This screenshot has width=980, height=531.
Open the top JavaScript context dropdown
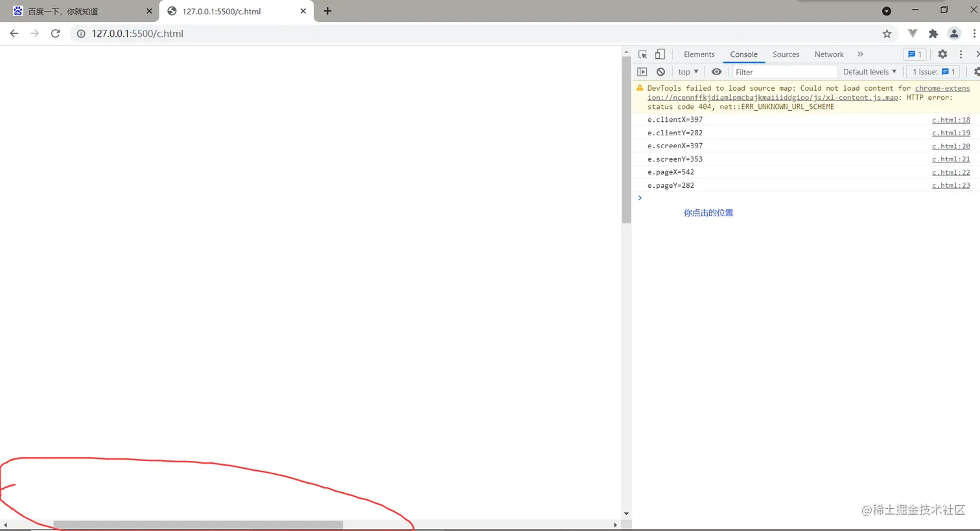(x=688, y=72)
